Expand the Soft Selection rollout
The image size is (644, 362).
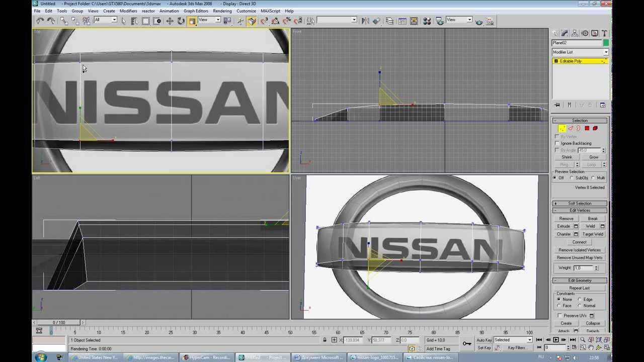(x=580, y=204)
